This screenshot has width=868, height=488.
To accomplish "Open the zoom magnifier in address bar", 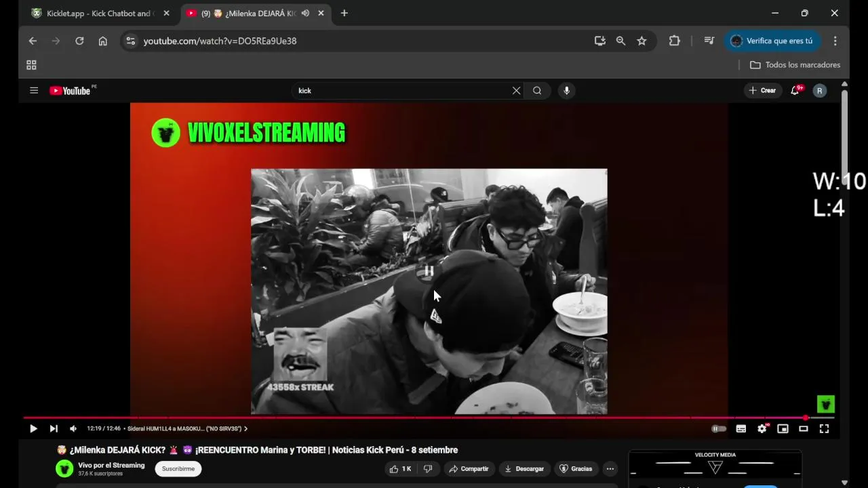I will coord(620,41).
